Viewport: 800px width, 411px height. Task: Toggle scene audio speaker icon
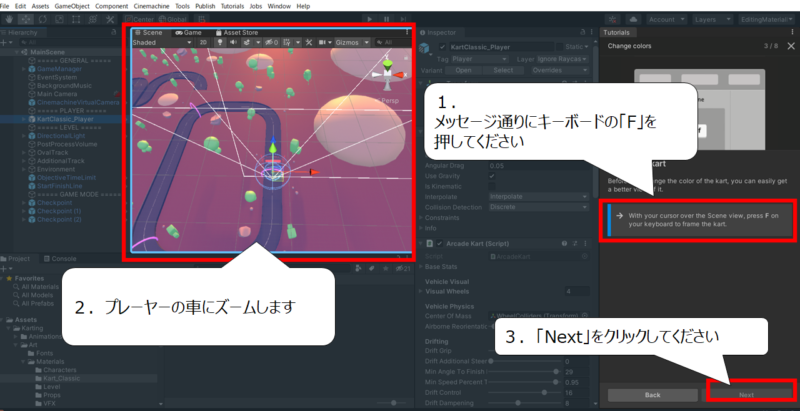(x=233, y=42)
